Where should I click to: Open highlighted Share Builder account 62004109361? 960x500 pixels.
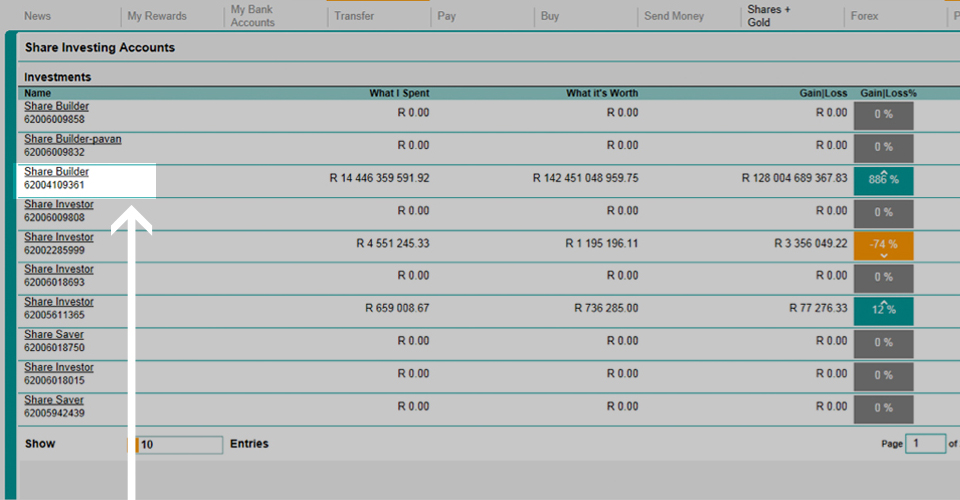click(x=57, y=172)
